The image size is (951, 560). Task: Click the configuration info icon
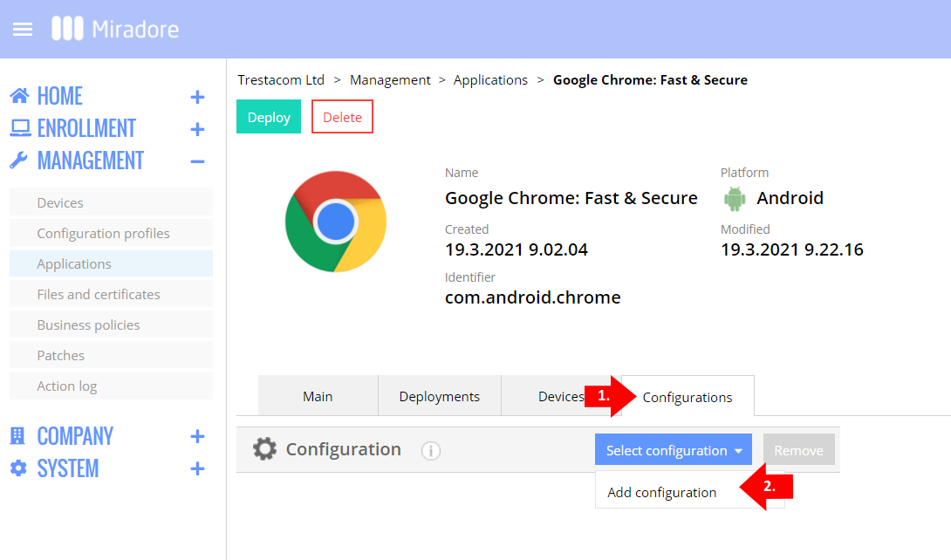click(x=431, y=451)
